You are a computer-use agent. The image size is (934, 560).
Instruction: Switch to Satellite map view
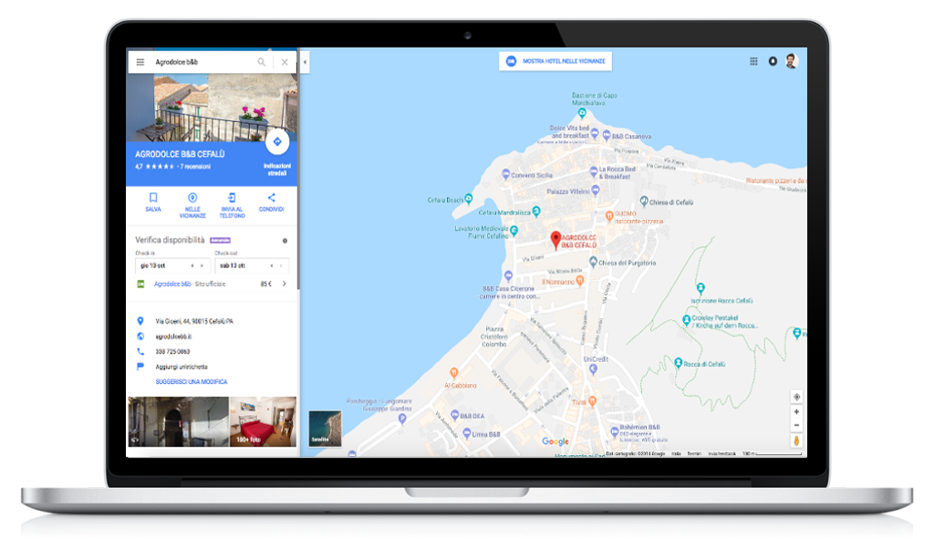326,428
